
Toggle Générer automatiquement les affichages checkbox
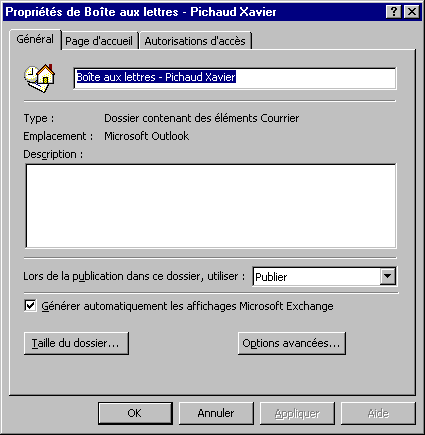[x=30, y=306]
